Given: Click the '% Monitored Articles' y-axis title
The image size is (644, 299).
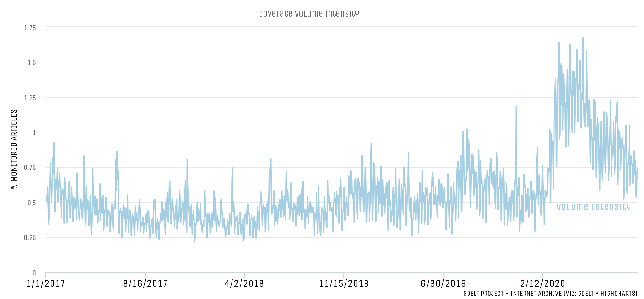Looking at the screenshot, I should point(14,149).
